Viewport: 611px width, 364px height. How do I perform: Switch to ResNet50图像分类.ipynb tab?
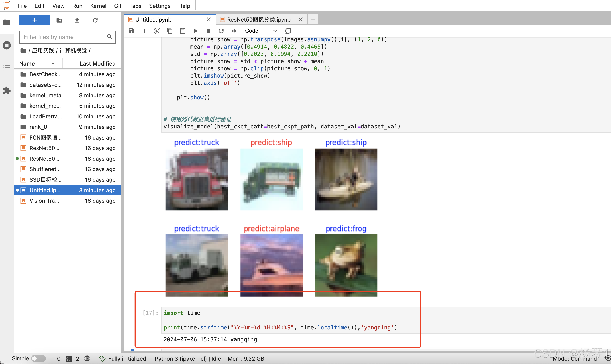[x=258, y=20]
